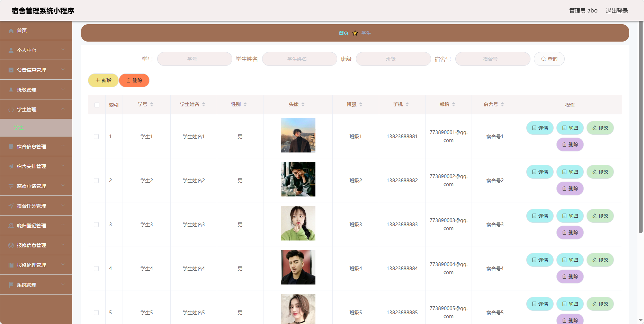
Task: Open the 首页 sidebar menu item
Action: point(36,30)
